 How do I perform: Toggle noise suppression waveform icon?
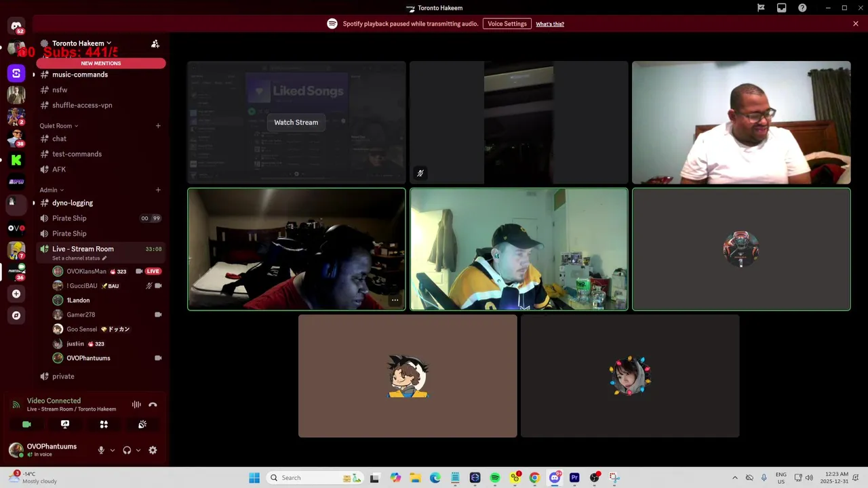coord(136,405)
